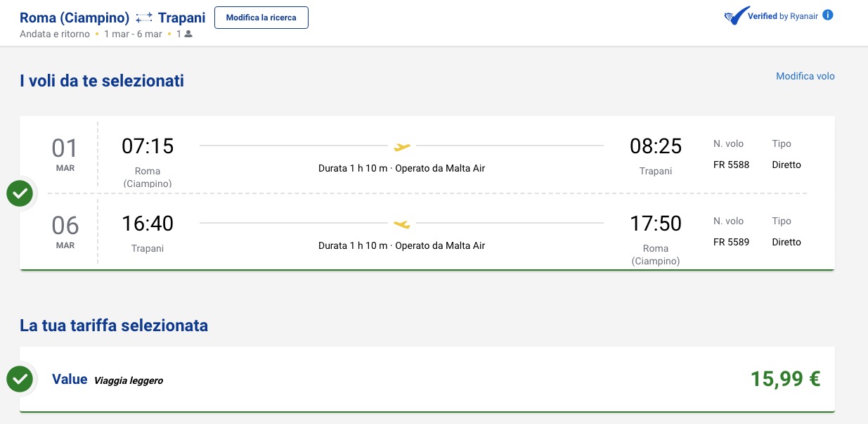Viewport: 868px width, 424px height.
Task: Click the 16:40 return departure time
Action: pyautogui.click(x=148, y=223)
